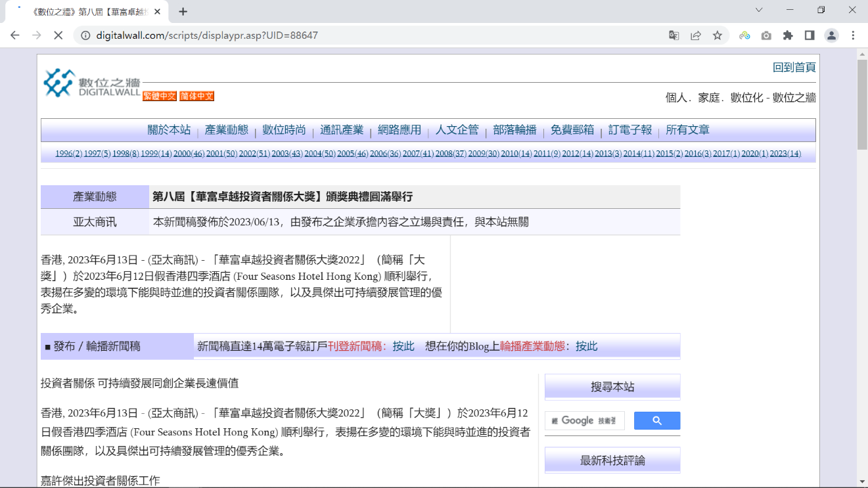Click the article headline 第八屆【華富卓越投資者關係大獎】
This screenshot has width=868, height=488.
(283, 197)
